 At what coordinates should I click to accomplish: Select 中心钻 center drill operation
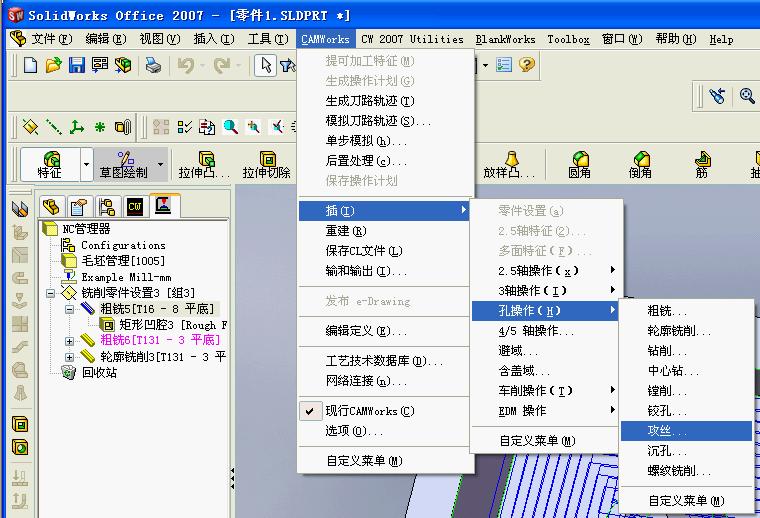pyautogui.click(x=686, y=371)
